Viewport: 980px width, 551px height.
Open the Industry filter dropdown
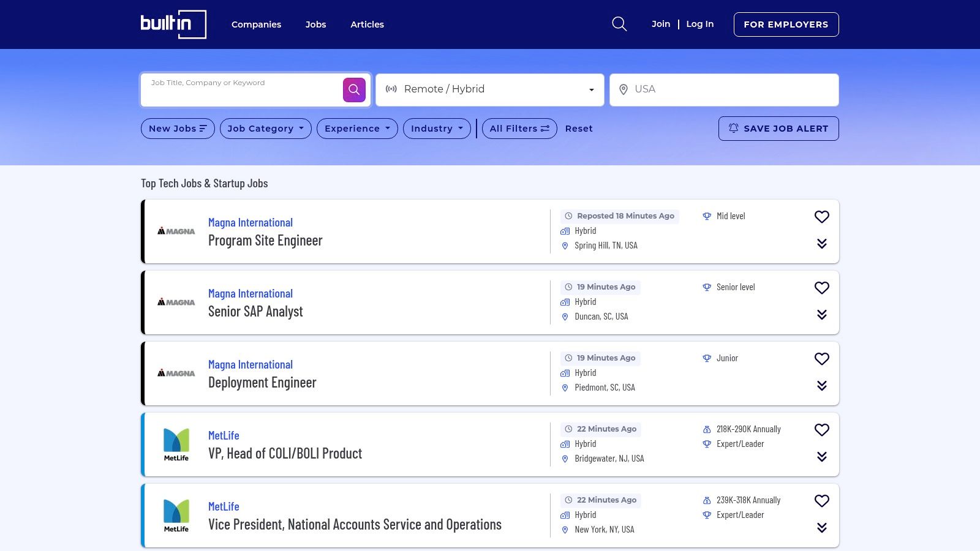(x=437, y=129)
